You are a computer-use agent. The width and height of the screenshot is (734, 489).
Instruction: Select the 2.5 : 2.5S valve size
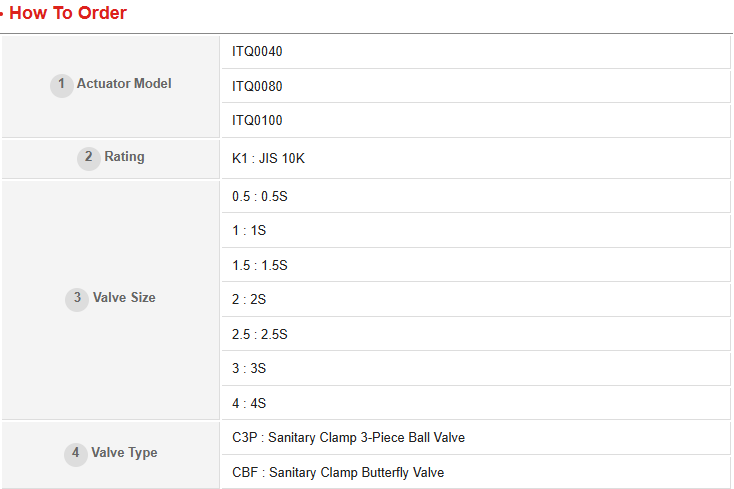pyautogui.click(x=259, y=334)
